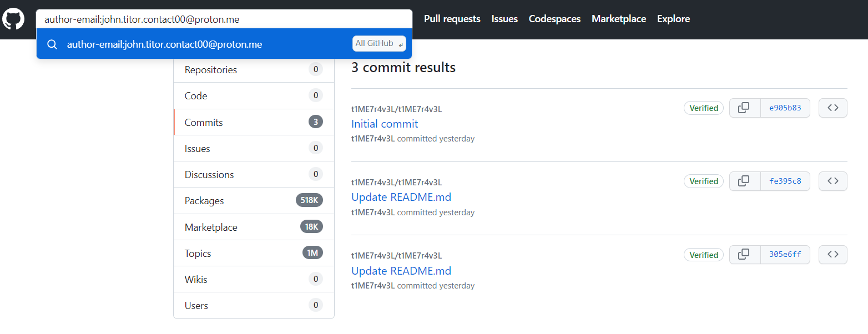Image resolution: width=868 pixels, height=334 pixels.
Task: Filter results by Discussions
Action: 254,174
